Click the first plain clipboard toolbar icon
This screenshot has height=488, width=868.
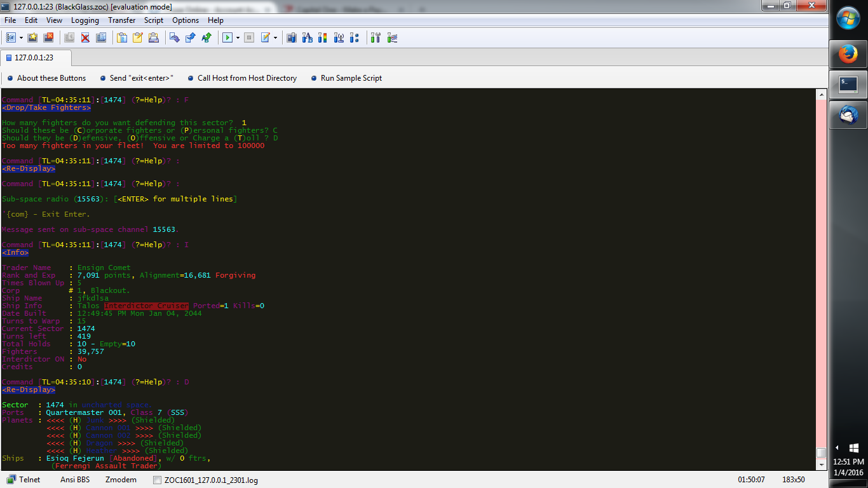point(122,37)
